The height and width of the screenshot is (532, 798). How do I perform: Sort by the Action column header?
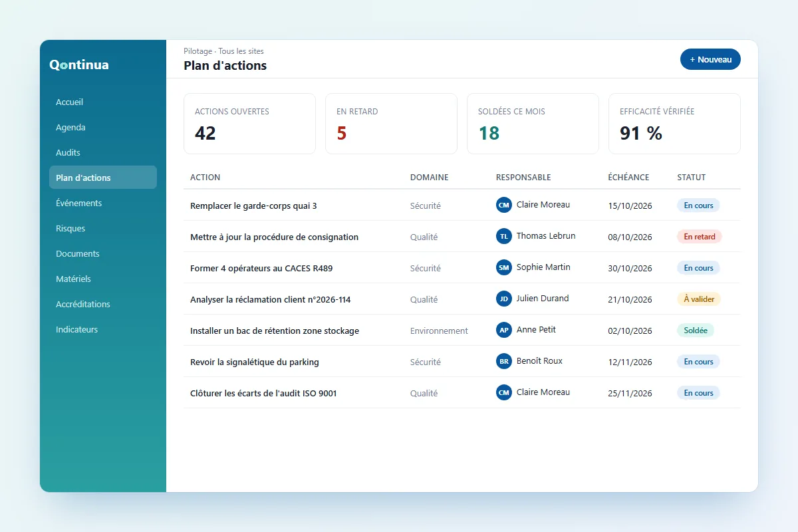[205, 178]
